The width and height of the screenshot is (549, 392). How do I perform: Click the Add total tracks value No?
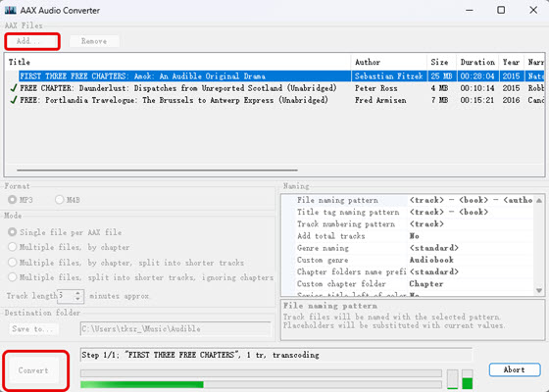414,236
